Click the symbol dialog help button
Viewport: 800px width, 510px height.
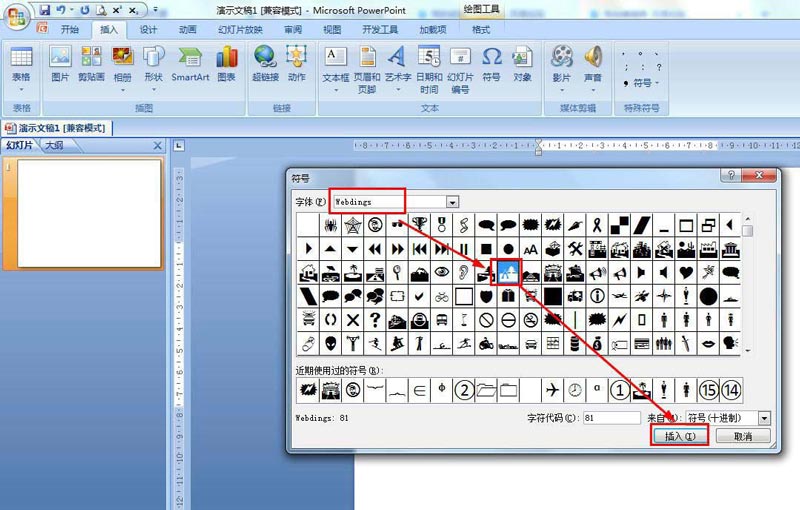pyautogui.click(x=731, y=175)
